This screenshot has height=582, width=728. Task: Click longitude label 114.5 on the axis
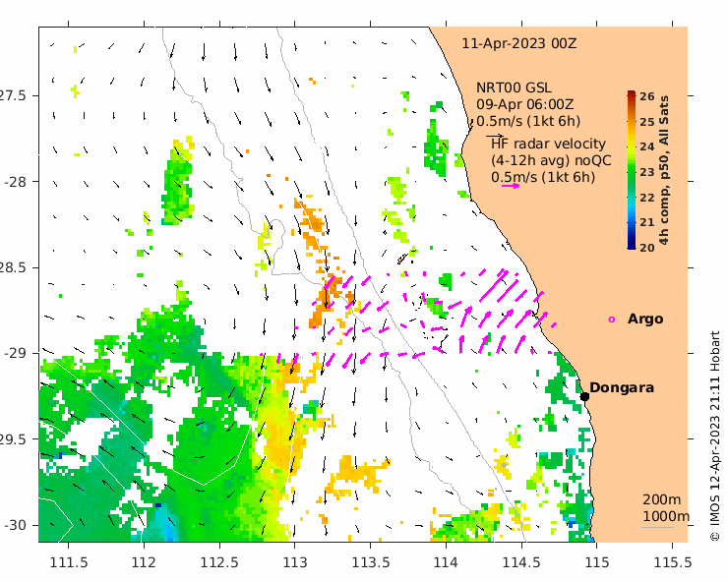click(x=521, y=562)
